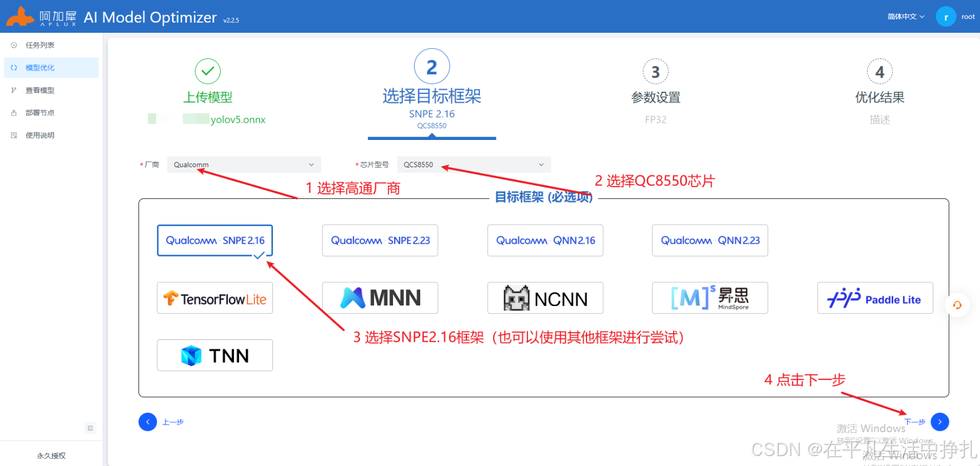
Task: Click the orange support headset icon
Action: (x=957, y=305)
